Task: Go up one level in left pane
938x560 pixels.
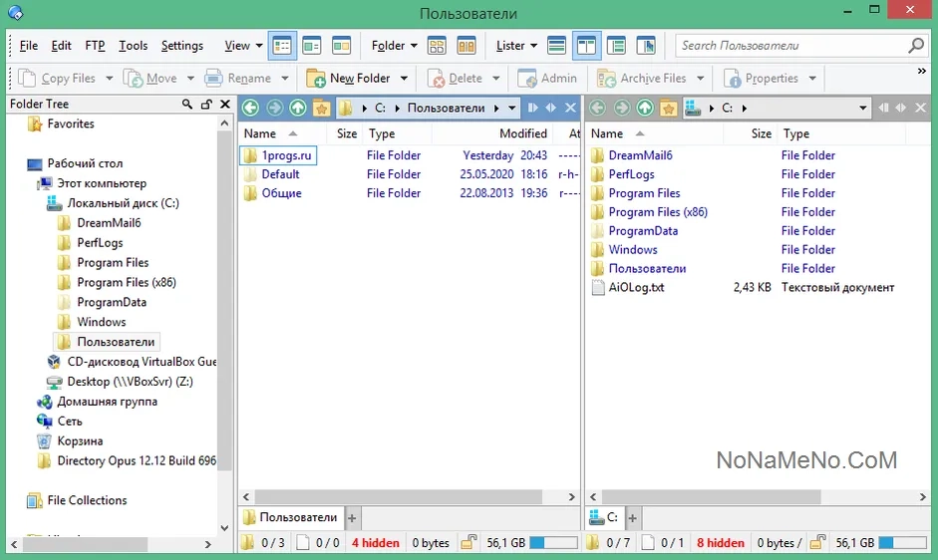Action: 297,108
